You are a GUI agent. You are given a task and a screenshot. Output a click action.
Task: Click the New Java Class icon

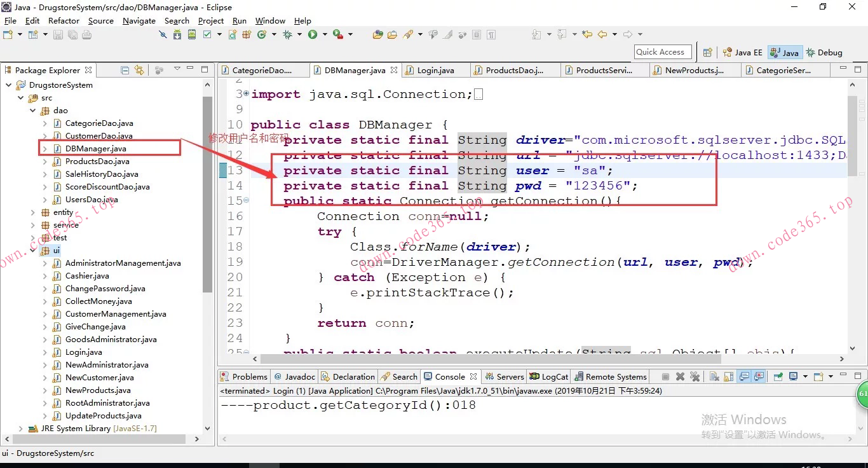coord(262,35)
